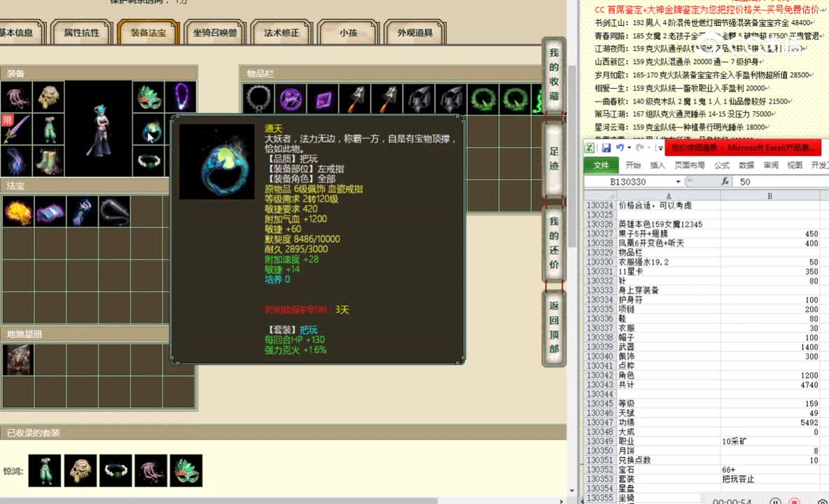The image size is (829, 504).
Task: Open the Excel 文件 menu
Action: click(x=601, y=165)
